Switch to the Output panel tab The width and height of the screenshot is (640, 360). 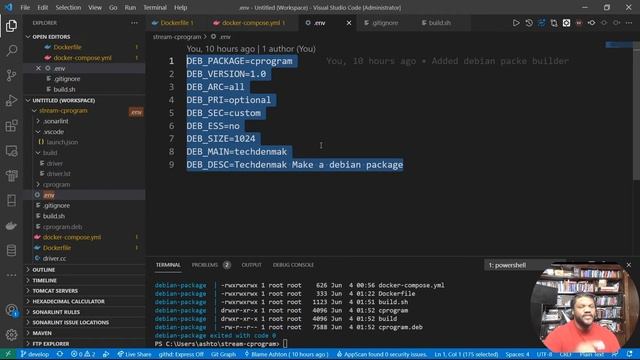coord(251,265)
